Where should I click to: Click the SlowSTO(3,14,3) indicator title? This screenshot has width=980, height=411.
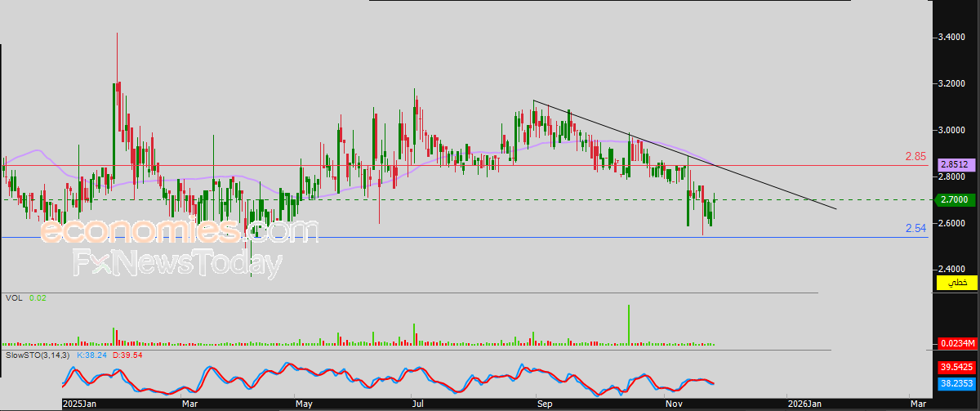(38, 356)
